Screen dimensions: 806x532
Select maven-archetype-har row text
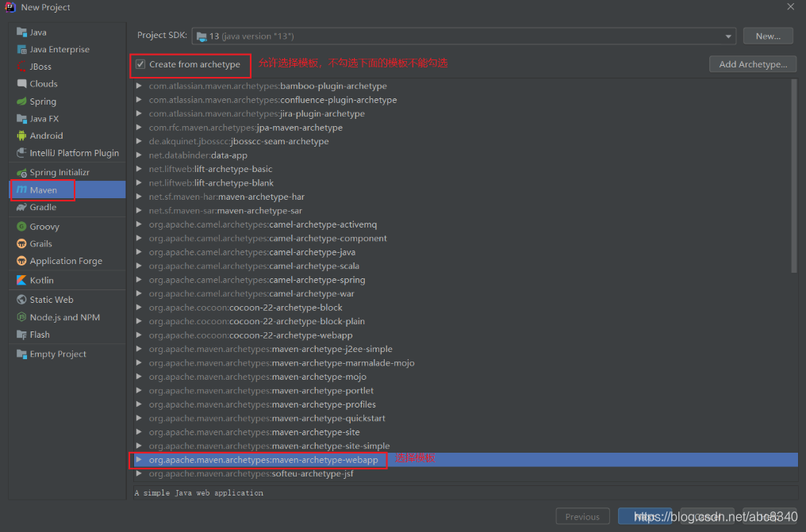pyautogui.click(x=227, y=197)
